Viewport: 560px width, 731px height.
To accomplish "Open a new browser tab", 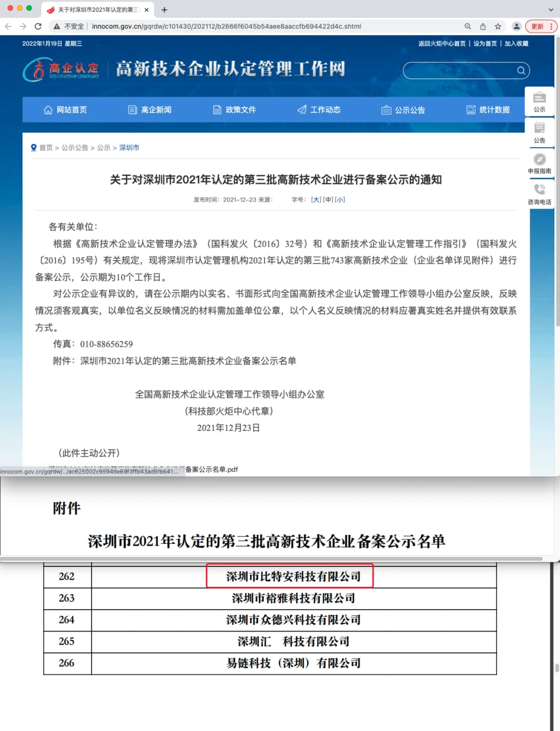I will (165, 10).
